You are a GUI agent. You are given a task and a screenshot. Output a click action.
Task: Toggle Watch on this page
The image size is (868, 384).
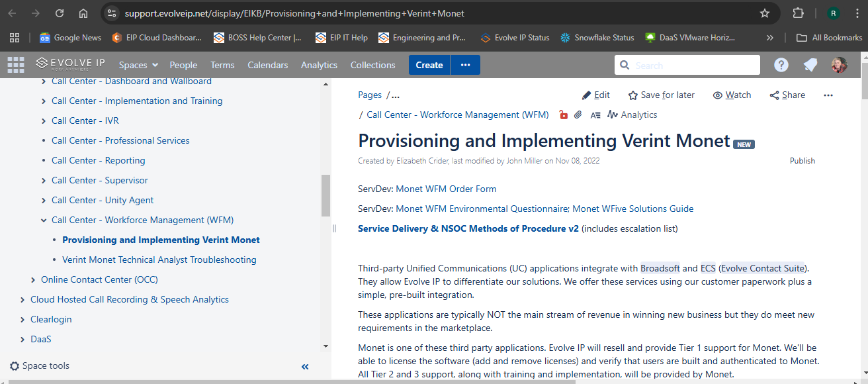point(732,95)
